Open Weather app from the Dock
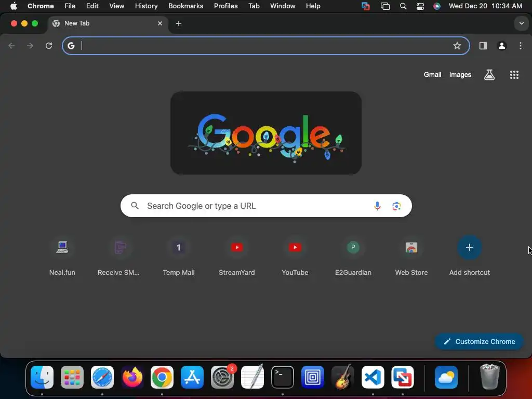 coord(446,377)
